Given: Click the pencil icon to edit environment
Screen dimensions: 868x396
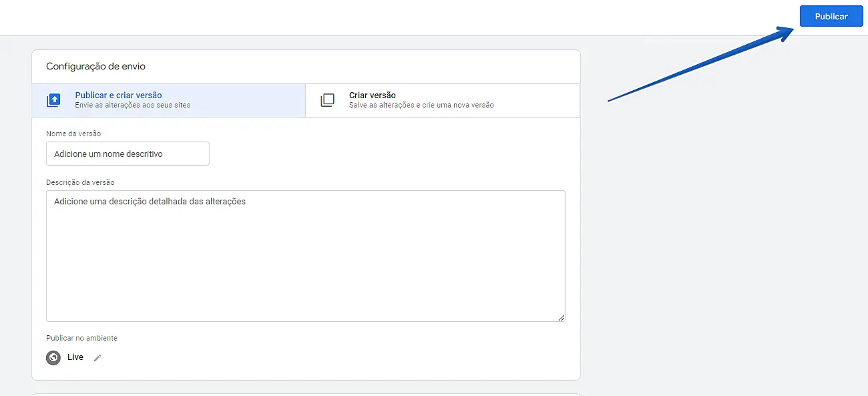Looking at the screenshot, I should 97,358.
